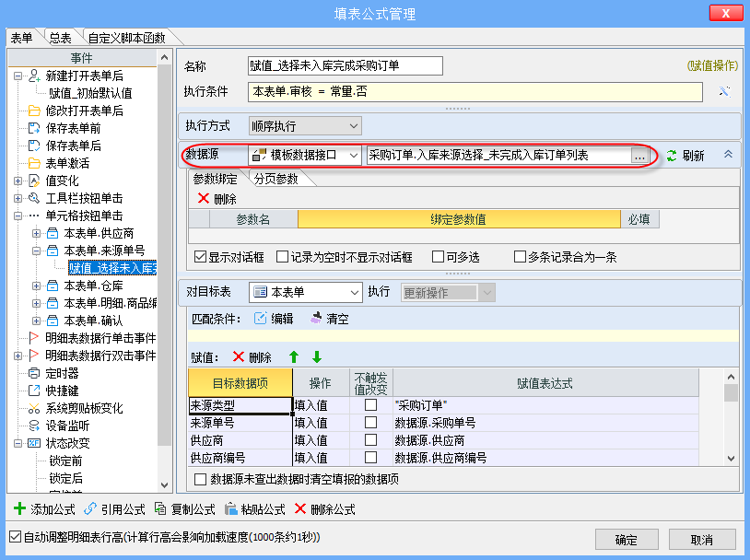Toggle 自动调整明细表行高 checkbox
Viewport: 750px width, 560px height.
(x=15, y=537)
